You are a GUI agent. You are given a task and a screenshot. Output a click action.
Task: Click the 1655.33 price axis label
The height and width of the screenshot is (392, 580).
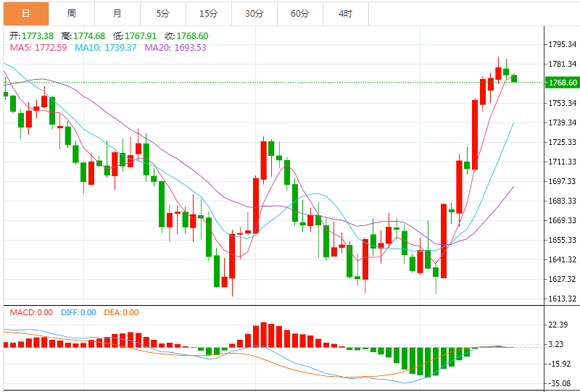tap(563, 240)
